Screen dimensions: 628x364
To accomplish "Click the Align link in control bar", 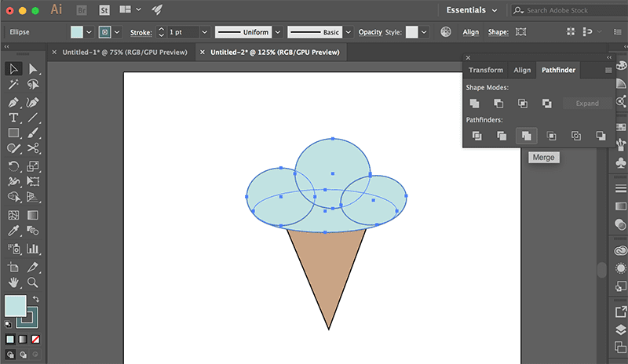I will click(x=471, y=32).
